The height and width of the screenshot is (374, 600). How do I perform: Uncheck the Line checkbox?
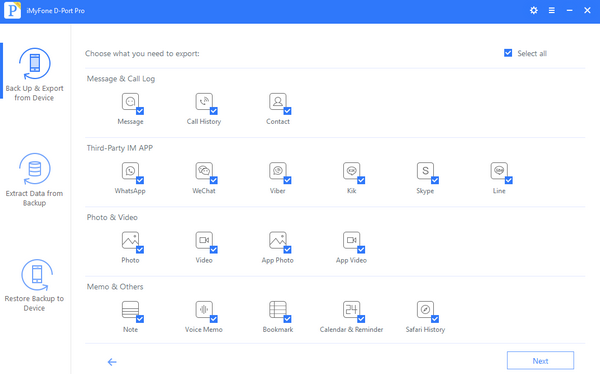click(509, 180)
